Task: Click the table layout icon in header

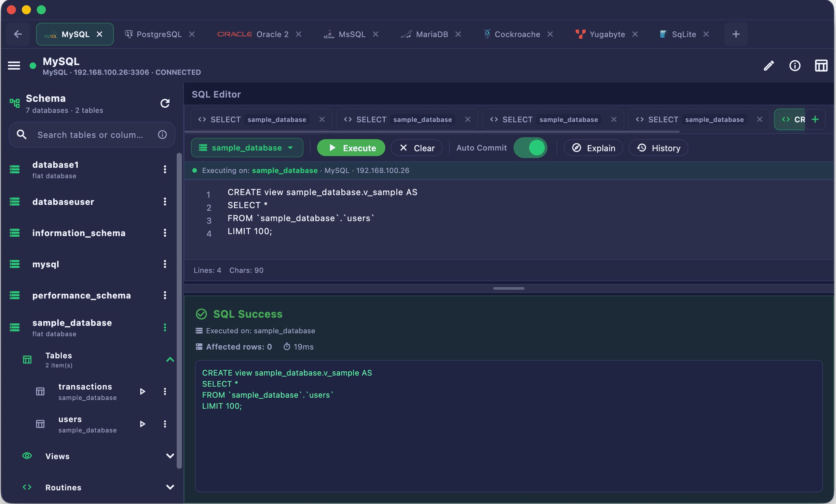Action: coord(821,66)
